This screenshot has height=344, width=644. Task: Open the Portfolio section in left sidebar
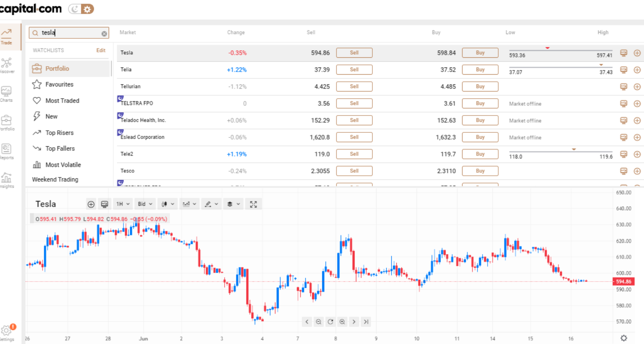pyautogui.click(x=6, y=123)
